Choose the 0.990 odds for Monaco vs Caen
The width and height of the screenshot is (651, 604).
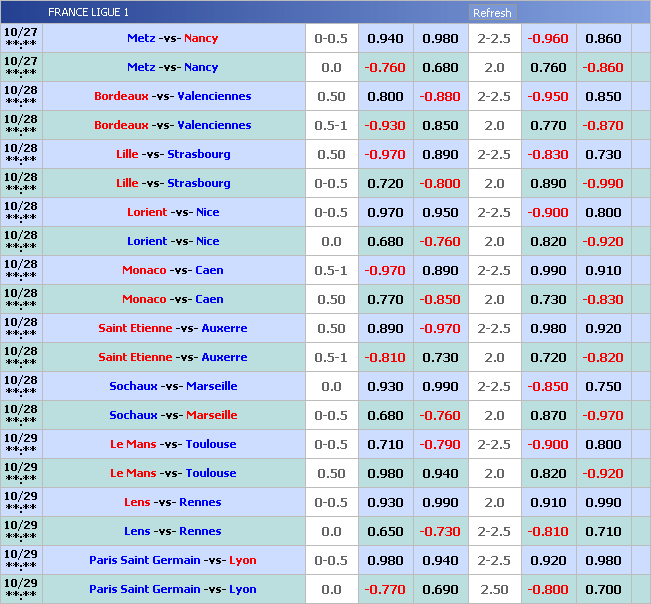548,270
